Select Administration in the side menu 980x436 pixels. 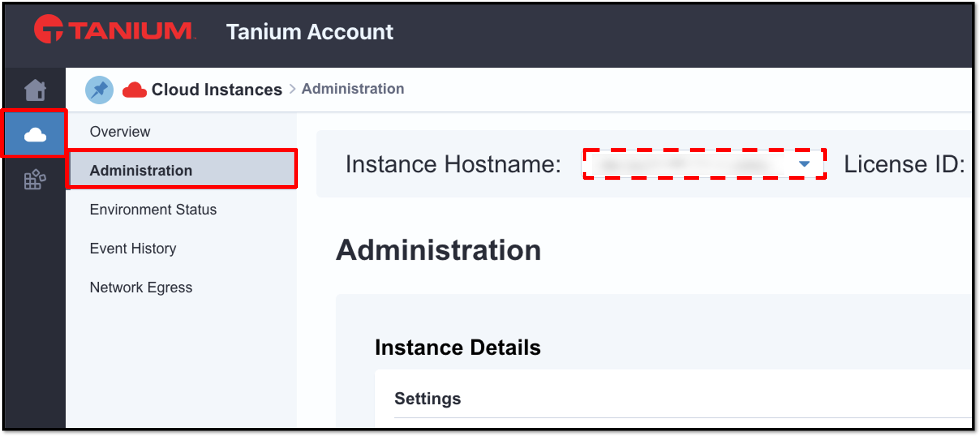182,170
